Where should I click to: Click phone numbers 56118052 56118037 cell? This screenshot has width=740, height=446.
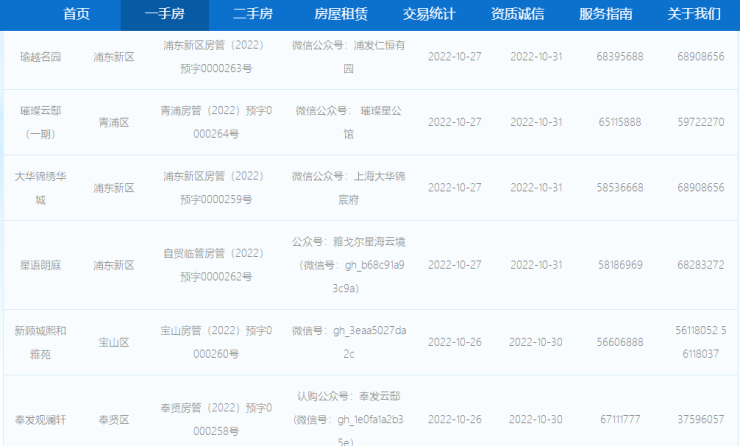(x=701, y=342)
